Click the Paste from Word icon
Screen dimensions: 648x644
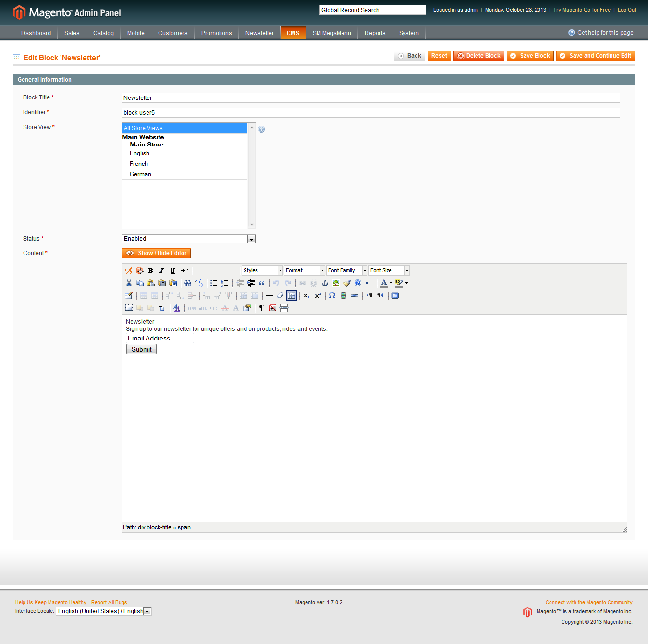tap(173, 283)
